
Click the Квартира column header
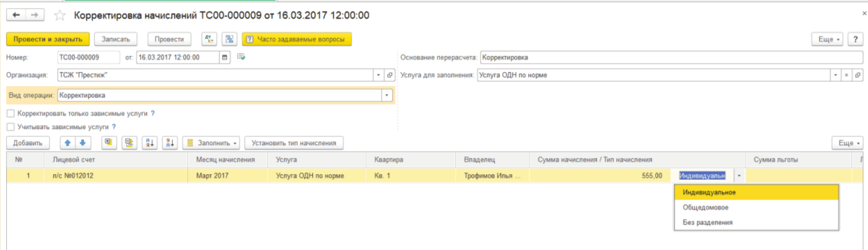pos(413,159)
